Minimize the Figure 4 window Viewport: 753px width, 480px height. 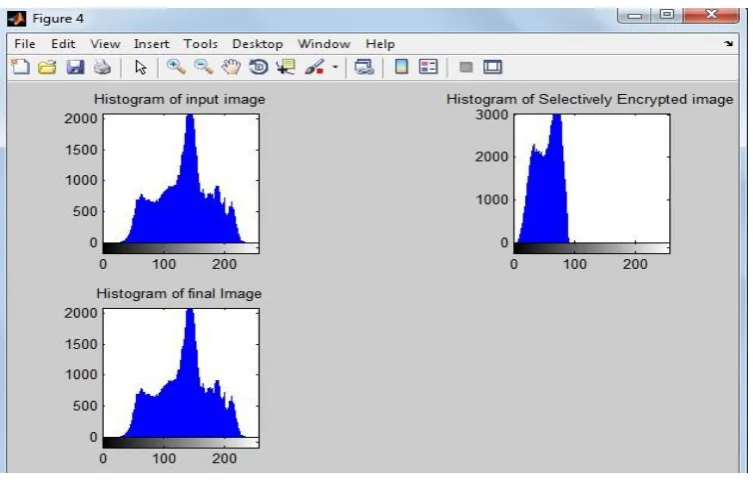(x=634, y=15)
